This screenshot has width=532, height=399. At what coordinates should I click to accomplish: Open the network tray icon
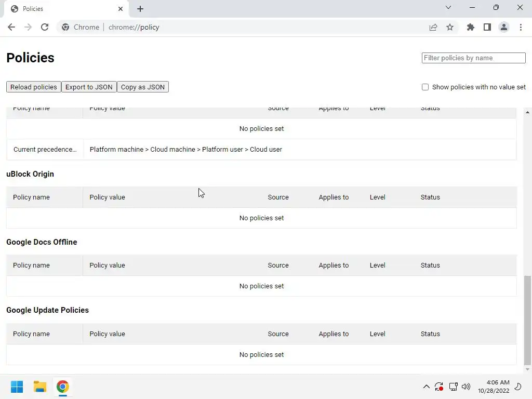point(453,387)
